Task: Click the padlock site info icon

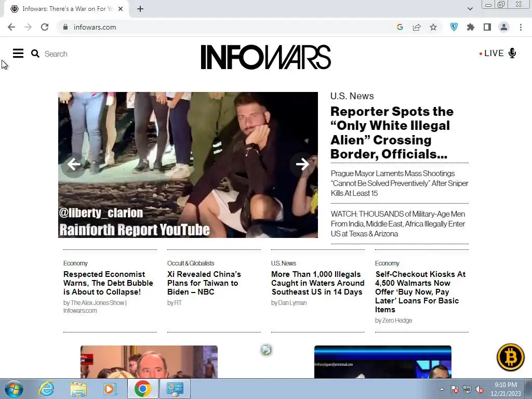Action: pos(65,27)
